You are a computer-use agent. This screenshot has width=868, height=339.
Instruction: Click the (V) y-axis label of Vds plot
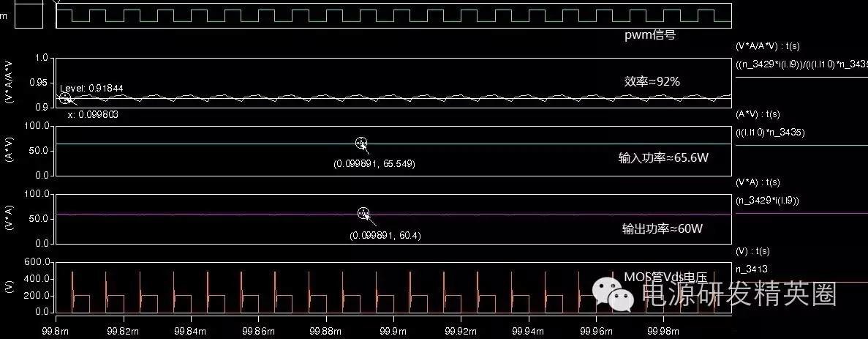pyautogui.click(x=9, y=286)
